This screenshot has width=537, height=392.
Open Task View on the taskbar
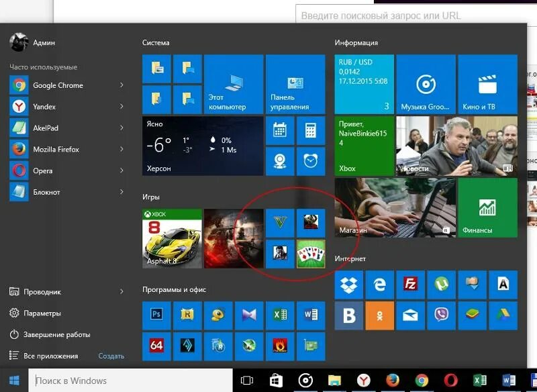tap(246, 381)
